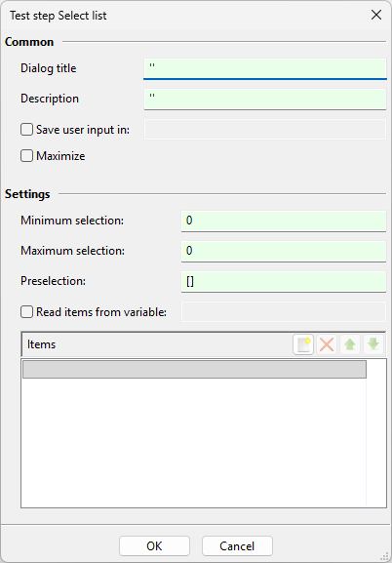The width and height of the screenshot is (392, 563).
Task: Click the Cancel button
Action: [237, 546]
